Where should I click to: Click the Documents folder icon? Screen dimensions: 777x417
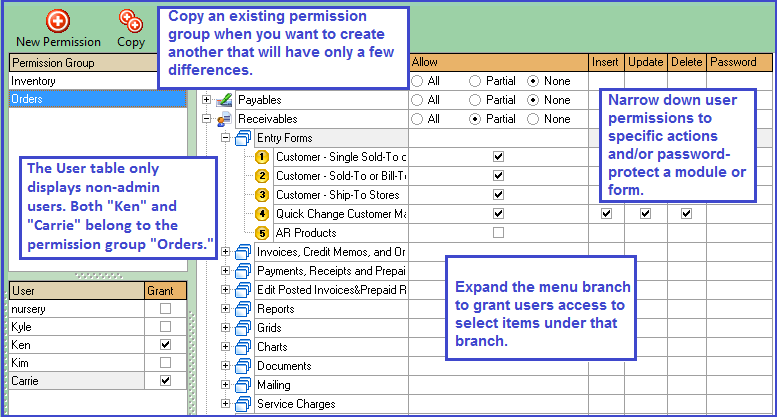[243, 366]
